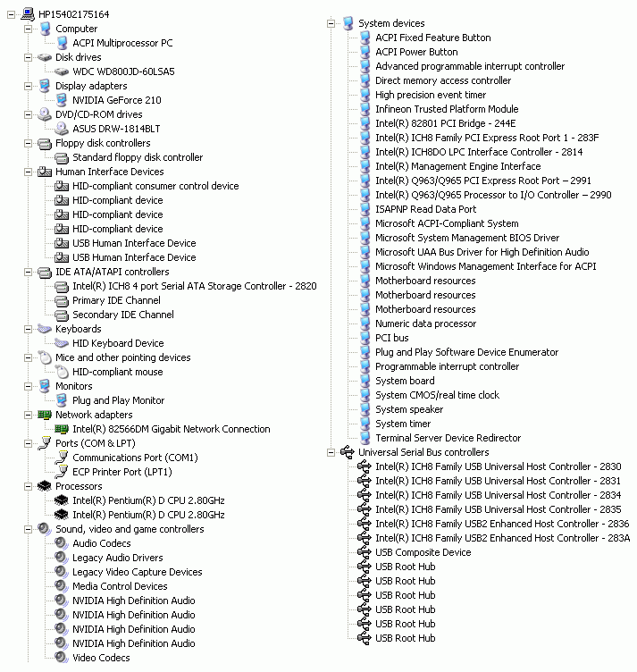
Task: Click the Mice and other pointing devices icon
Action: (x=45, y=357)
